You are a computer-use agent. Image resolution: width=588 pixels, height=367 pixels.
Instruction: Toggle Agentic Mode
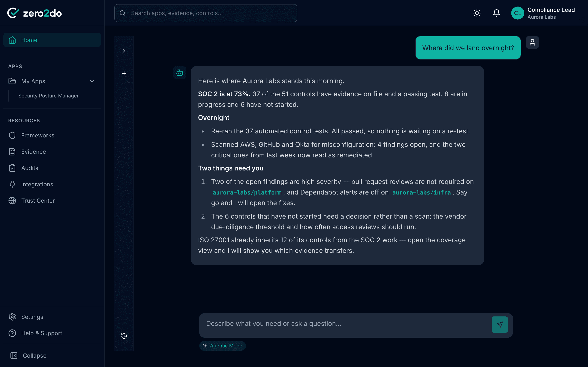pos(222,346)
